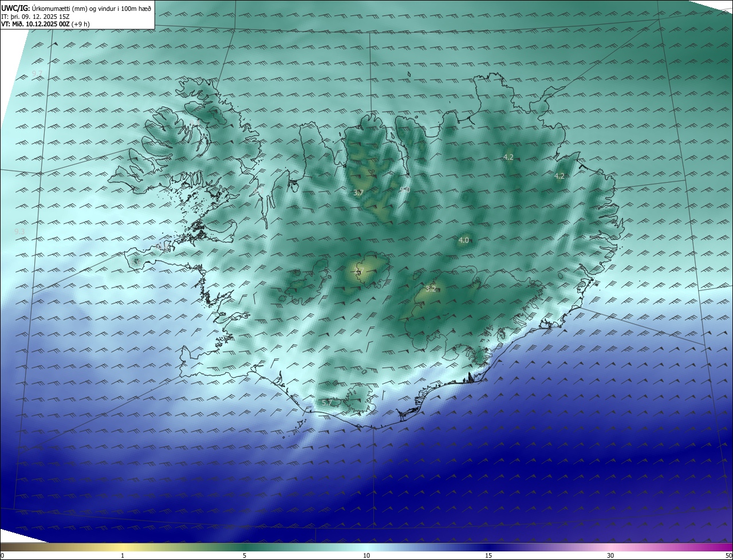The image size is (733, 560).
Task: Click the 0 tick on the colour scale
Action: pyautogui.click(x=2, y=555)
